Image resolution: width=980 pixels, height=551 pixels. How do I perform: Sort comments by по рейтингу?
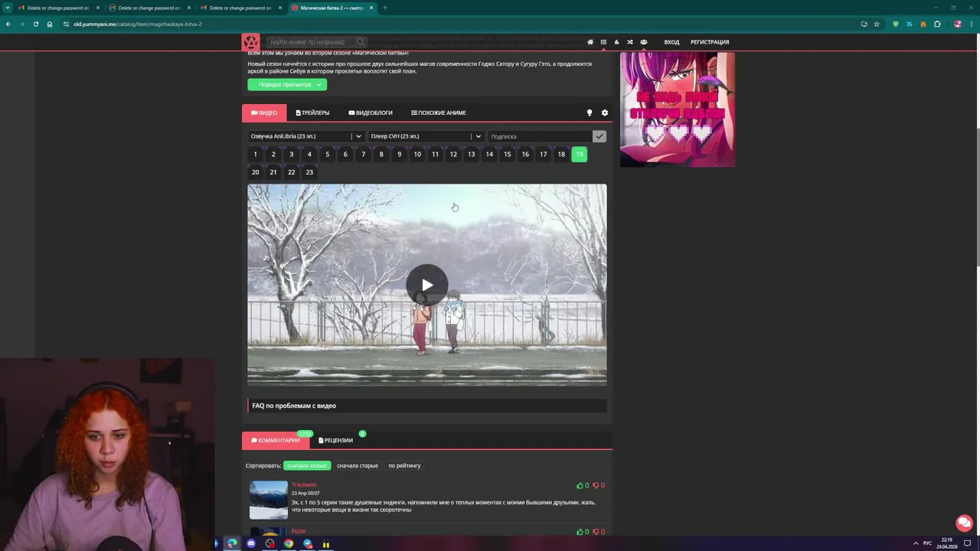(x=404, y=465)
